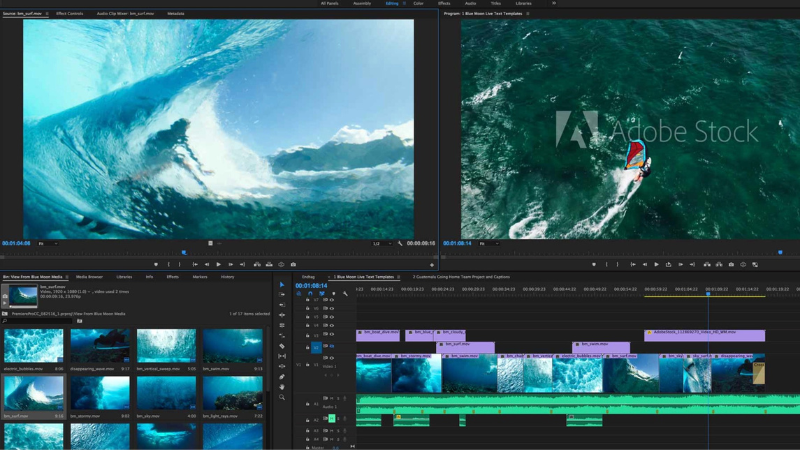Open Source monitor playback resolution dropdown
This screenshot has height=450, width=800.
coord(382,243)
